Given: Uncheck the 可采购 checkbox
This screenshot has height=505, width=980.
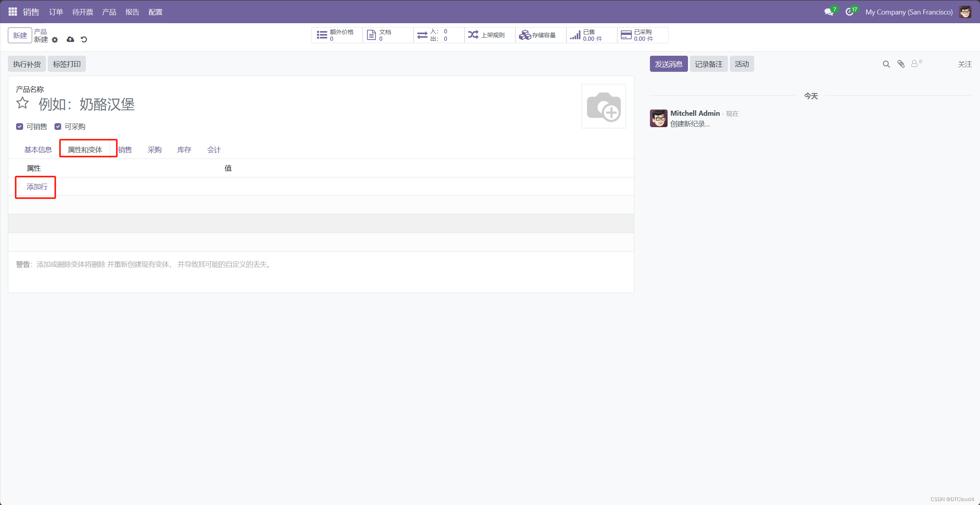Looking at the screenshot, I should [58, 126].
